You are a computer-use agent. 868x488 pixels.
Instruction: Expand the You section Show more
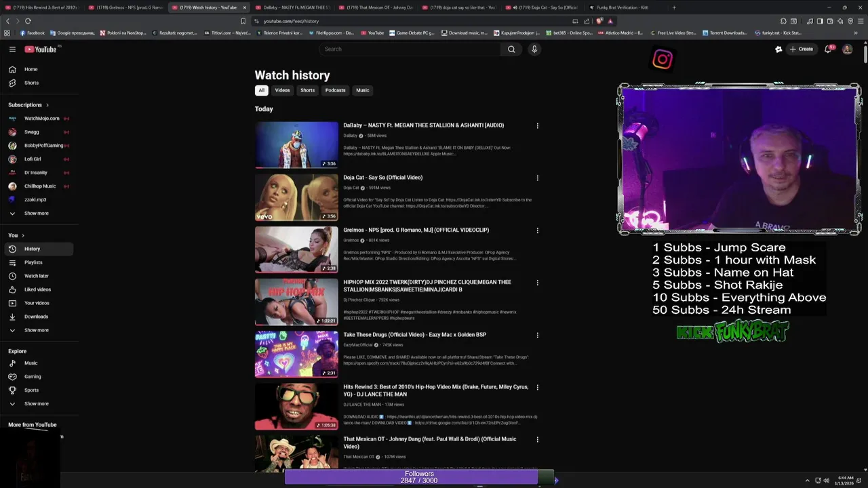(37, 330)
